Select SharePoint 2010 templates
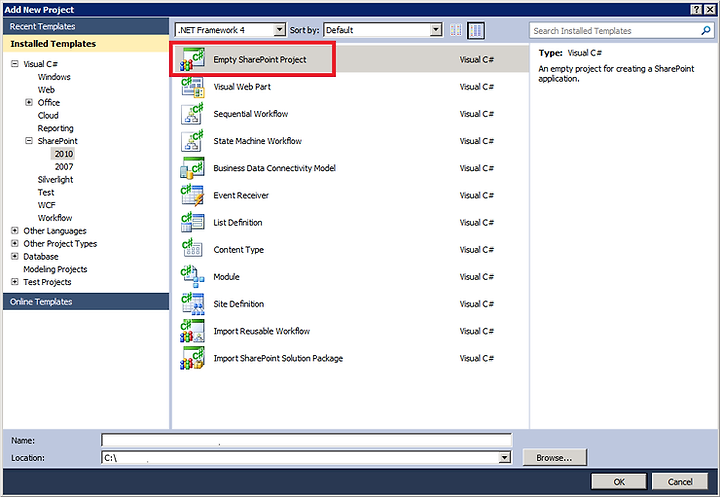 [x=64, y=154]
